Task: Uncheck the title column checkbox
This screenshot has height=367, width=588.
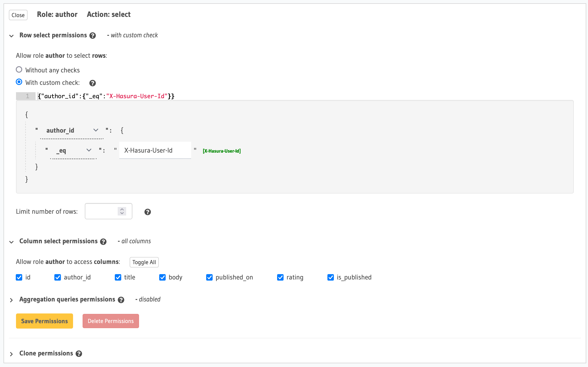Action: (118, 277)
